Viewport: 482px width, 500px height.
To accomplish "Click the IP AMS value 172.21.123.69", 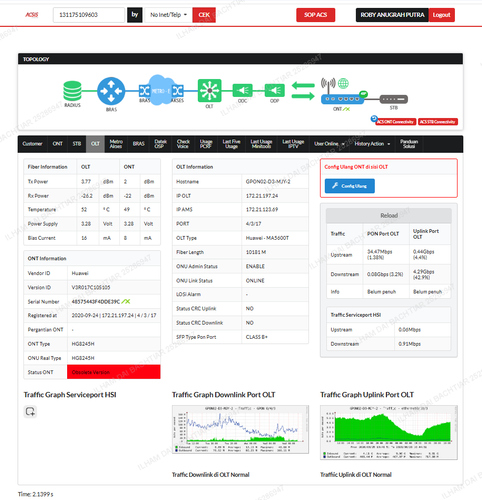I will [262, 210].
